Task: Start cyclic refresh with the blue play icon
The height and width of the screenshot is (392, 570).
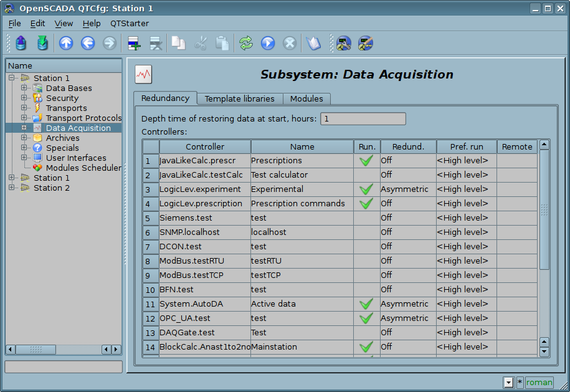Action: 268,43
